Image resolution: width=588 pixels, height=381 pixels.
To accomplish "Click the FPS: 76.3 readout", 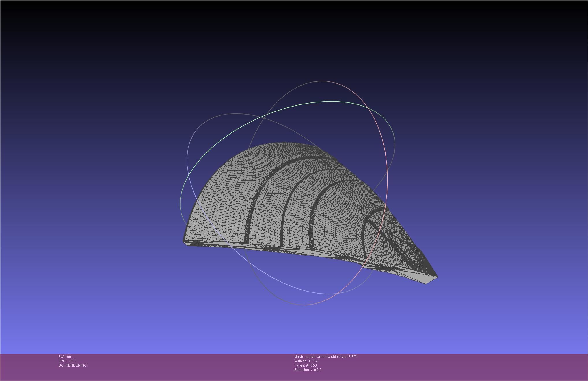I will 68,361.
